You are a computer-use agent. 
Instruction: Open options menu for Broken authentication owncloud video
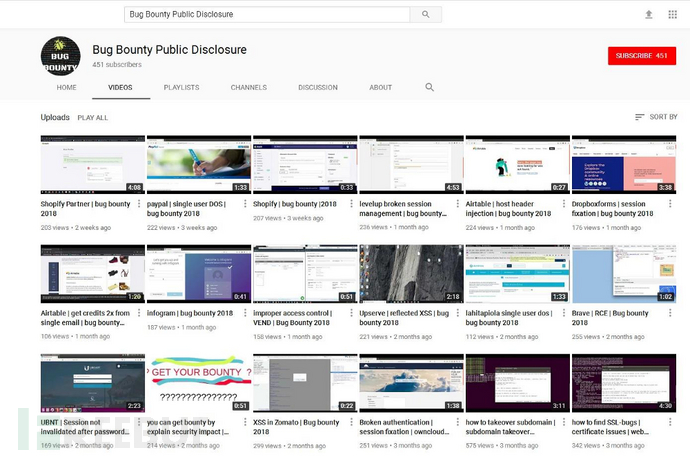(458, 422)
